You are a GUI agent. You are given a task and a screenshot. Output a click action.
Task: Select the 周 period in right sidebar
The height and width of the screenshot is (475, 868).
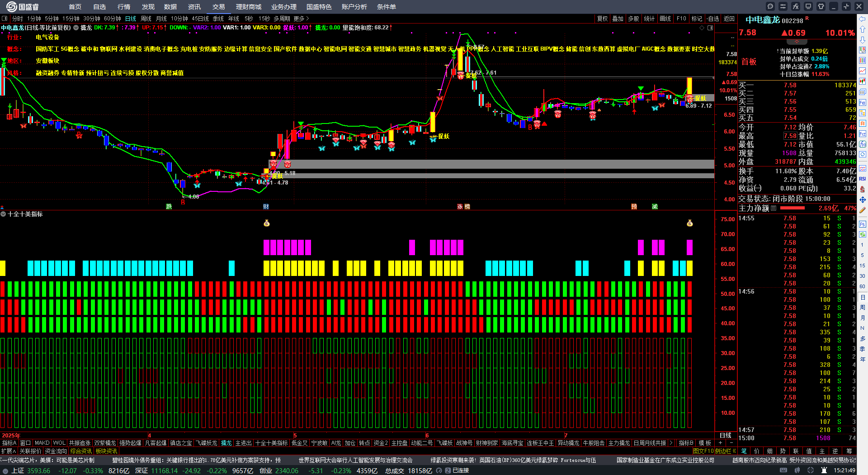tap(863, 307)
